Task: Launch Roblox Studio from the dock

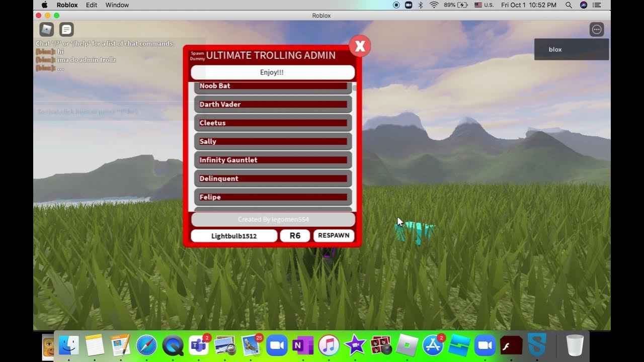Action: pyautogui.click(x=459, y=345)
